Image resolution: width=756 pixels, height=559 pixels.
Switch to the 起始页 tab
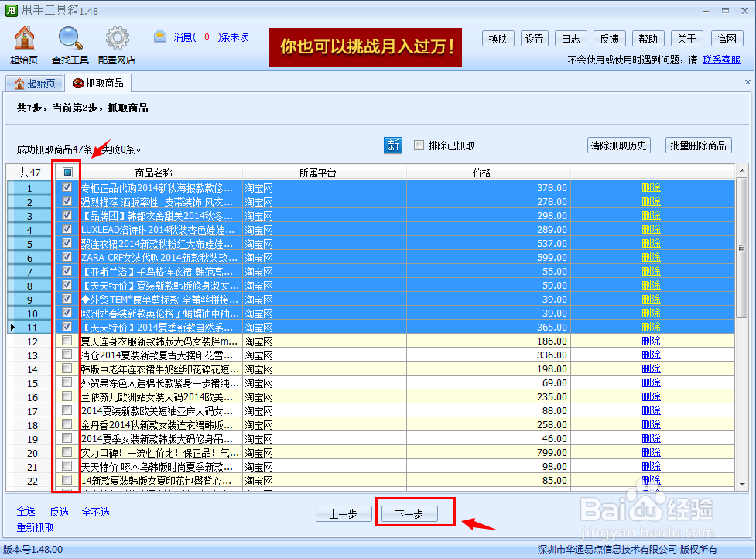[x=34, y=82]
